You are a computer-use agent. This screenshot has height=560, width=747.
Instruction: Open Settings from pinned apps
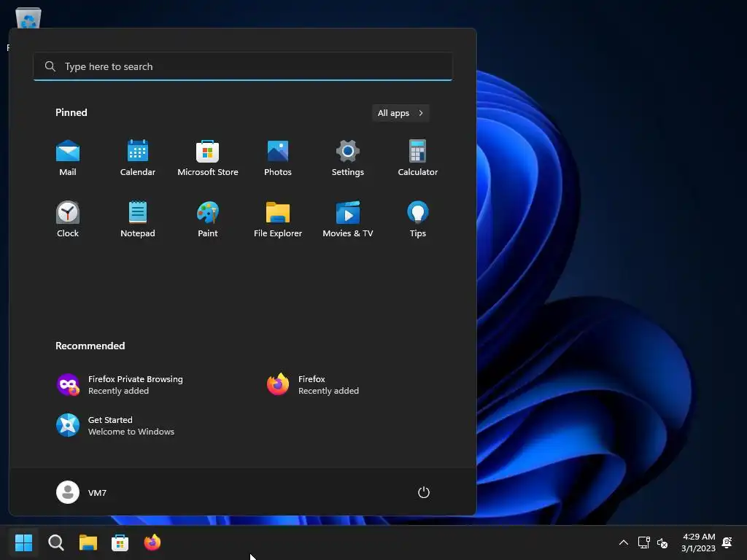[x=348, y=158]
